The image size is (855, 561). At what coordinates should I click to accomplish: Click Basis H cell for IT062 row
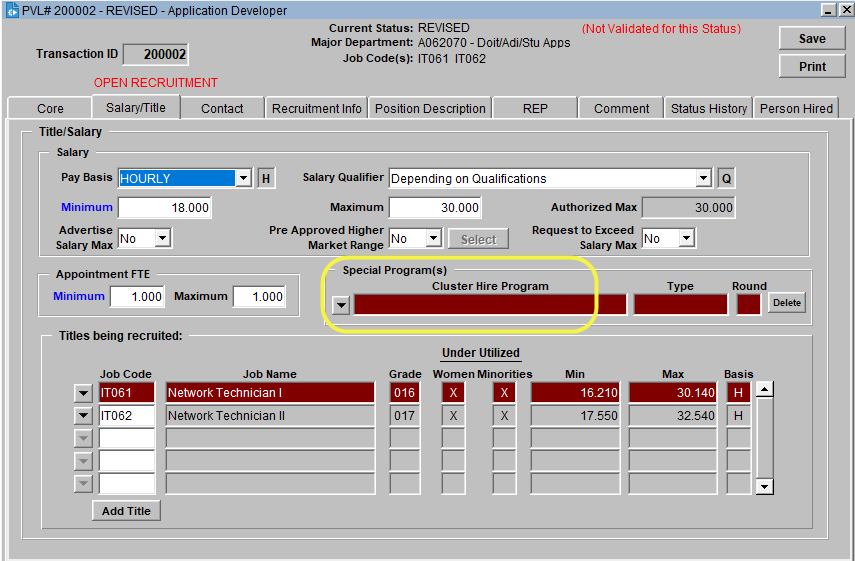click(738, 415)
